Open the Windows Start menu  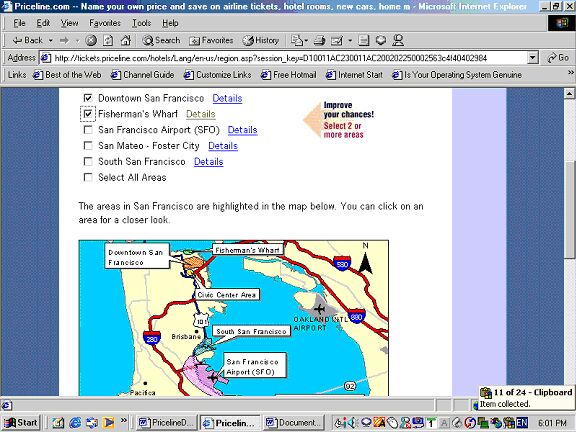[x=21, y=423]
